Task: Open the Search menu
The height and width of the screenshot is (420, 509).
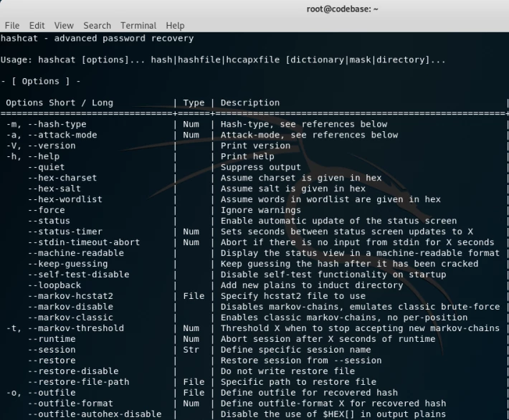Action: click(x=97, y=25)
